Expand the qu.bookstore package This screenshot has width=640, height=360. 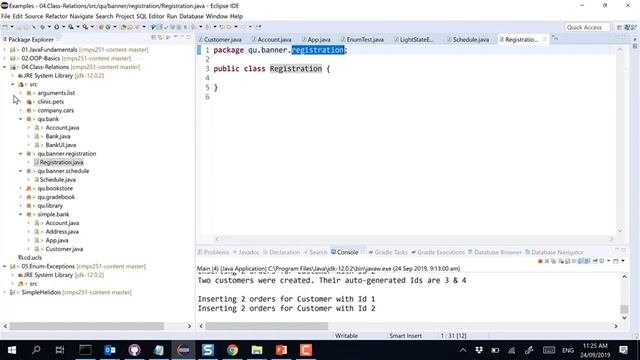tap(20, 188)
